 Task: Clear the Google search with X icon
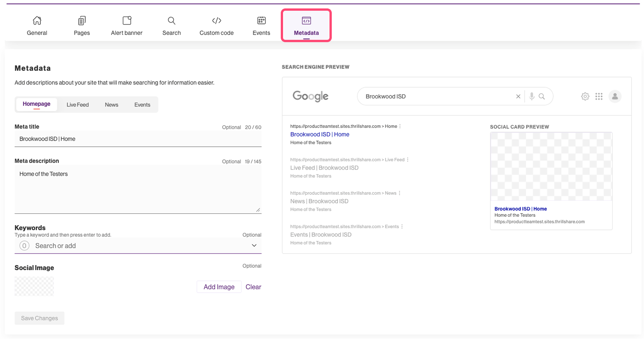pyautogui.click(x=518, y=97)
